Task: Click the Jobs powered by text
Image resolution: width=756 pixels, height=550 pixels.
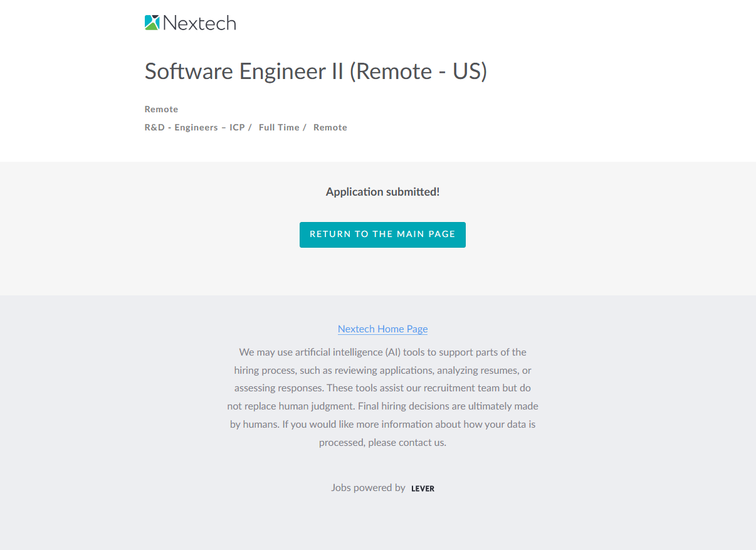Action: 368,487
